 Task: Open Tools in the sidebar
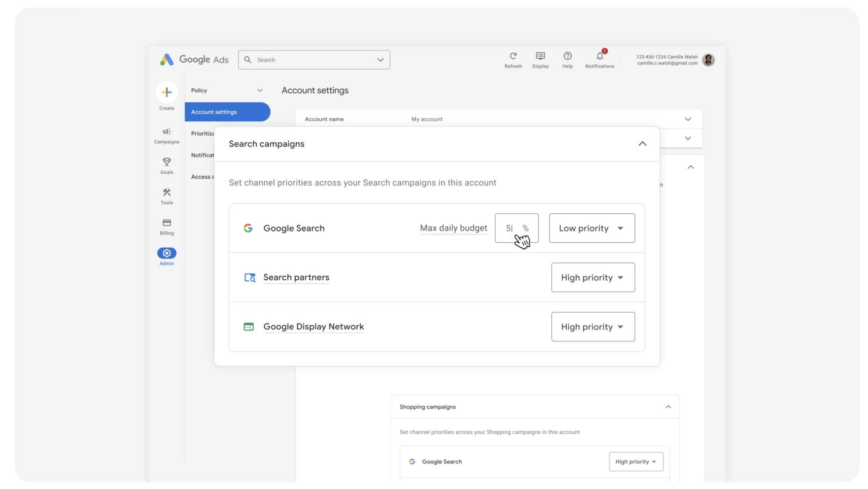166,196
